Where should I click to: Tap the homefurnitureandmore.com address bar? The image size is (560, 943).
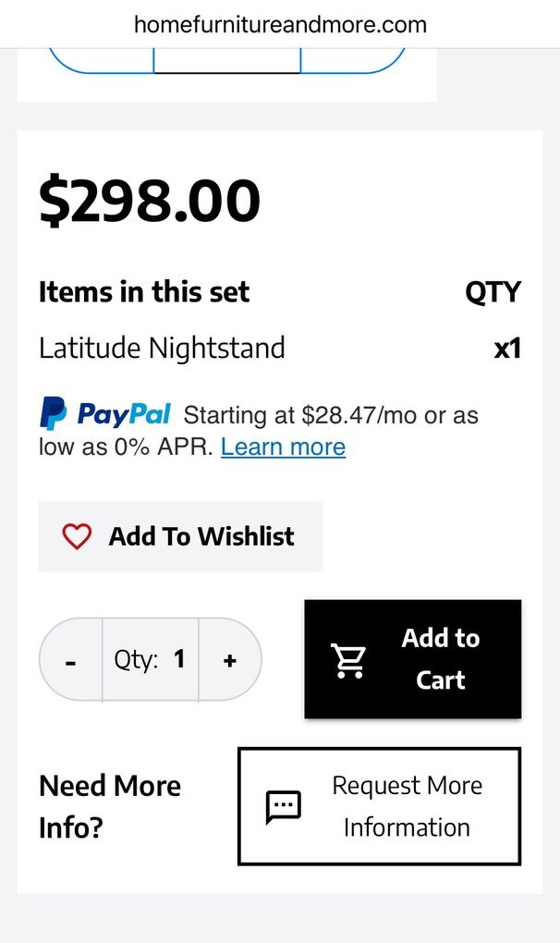(280, 24)
